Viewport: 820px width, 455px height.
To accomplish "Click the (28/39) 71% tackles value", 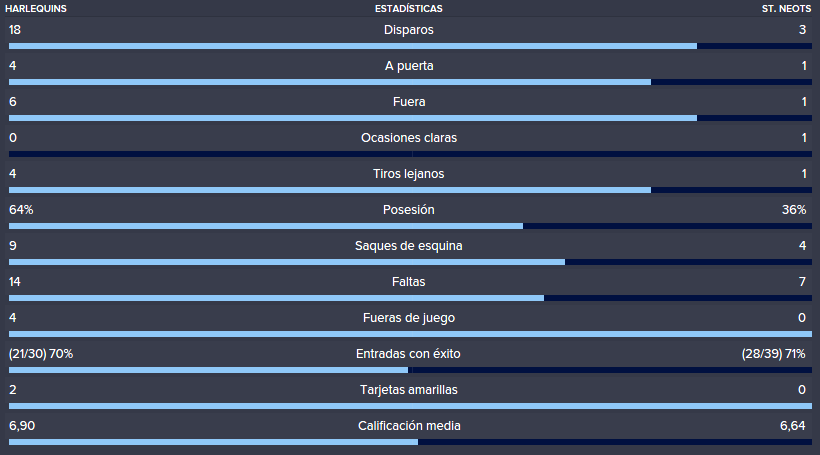I will [773, 354].
